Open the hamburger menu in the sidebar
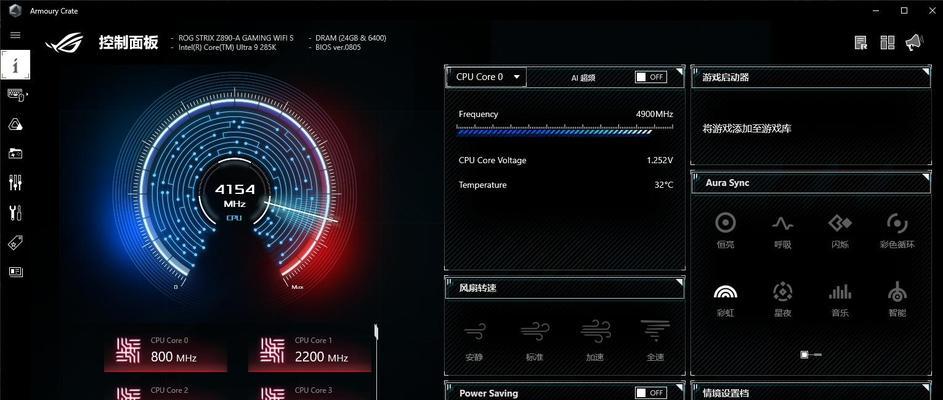 (16, 35)
